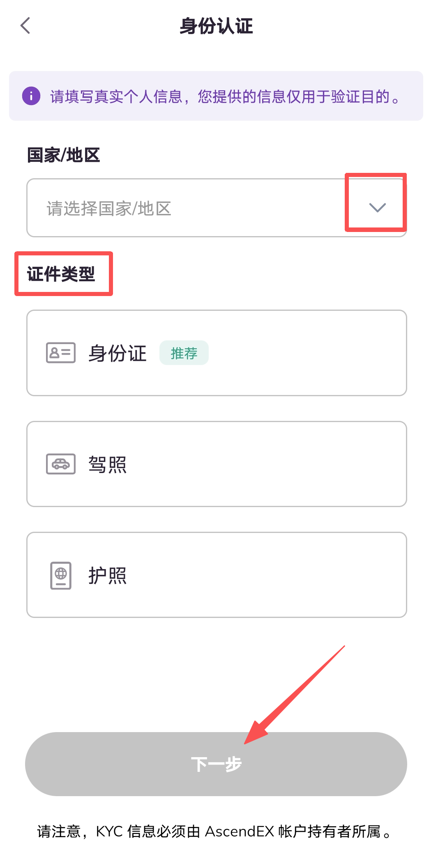Click the ID card icon
Screen dimensions: 438x868
(x=61, y=353)
